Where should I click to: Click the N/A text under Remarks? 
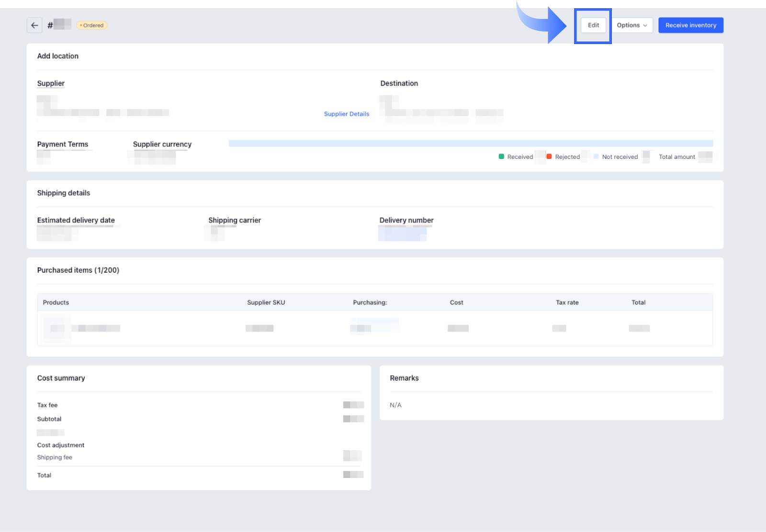pos(395,405)
